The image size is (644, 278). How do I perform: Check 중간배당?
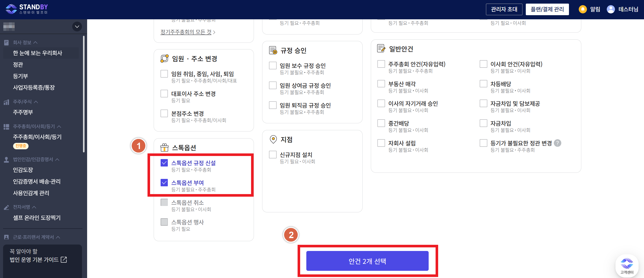(381, 123)
